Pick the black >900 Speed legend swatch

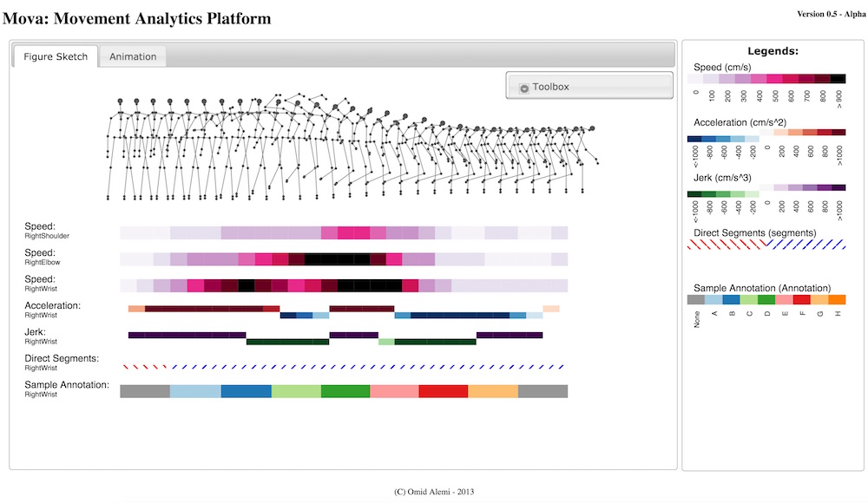(838, 78)
